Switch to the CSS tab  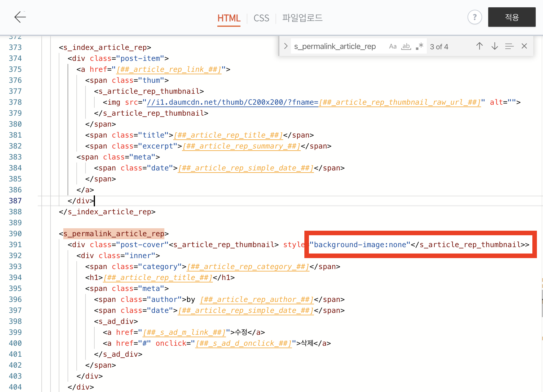point(261,18)
